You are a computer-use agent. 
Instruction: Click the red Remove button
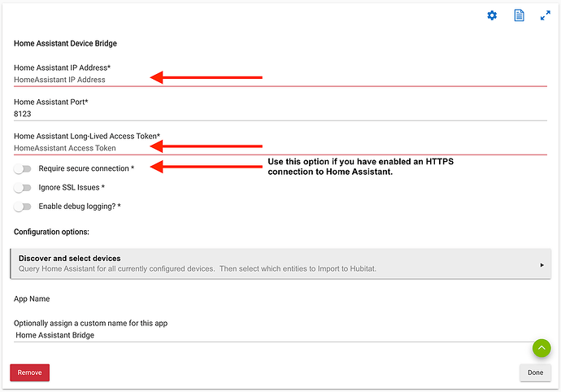(x=30, y=372)
